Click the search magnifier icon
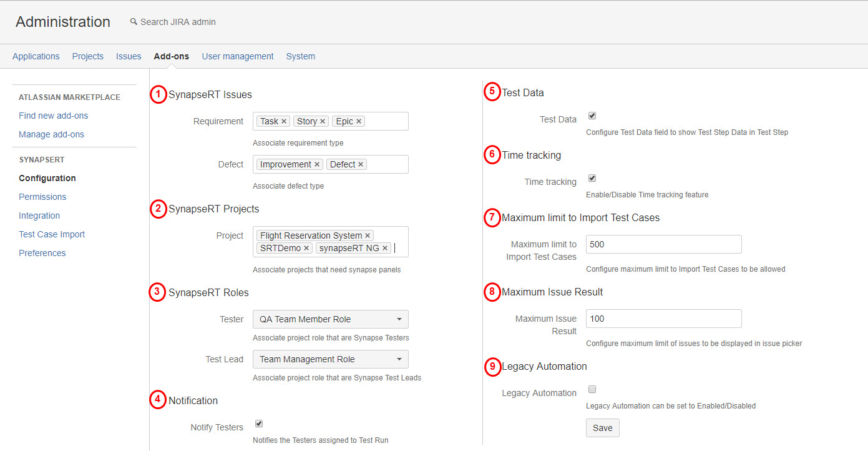The image size is (868, 451). [134, 22]
